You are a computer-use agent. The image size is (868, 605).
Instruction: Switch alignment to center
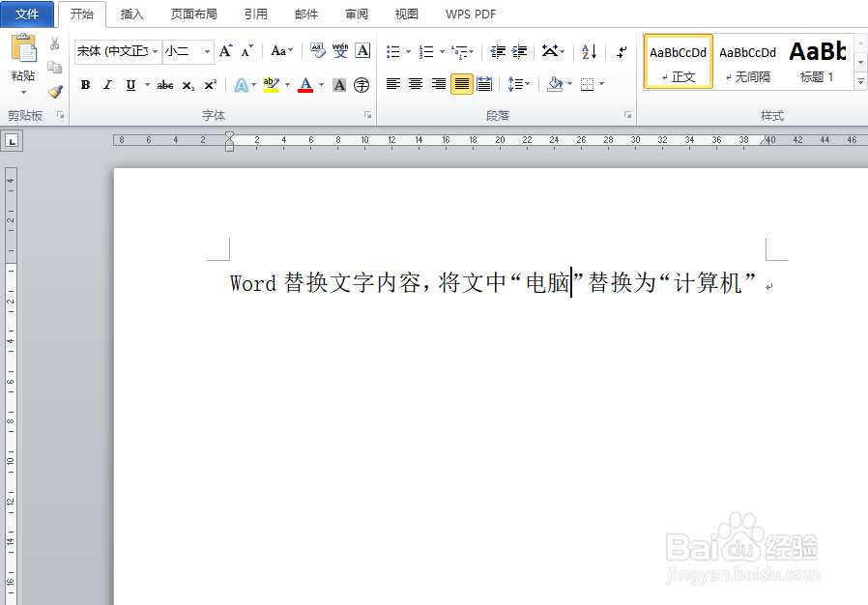tap(416, 84)
